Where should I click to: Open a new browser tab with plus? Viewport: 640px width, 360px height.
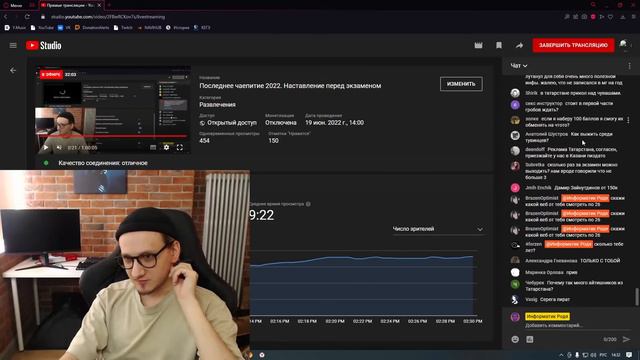point(109,5)
